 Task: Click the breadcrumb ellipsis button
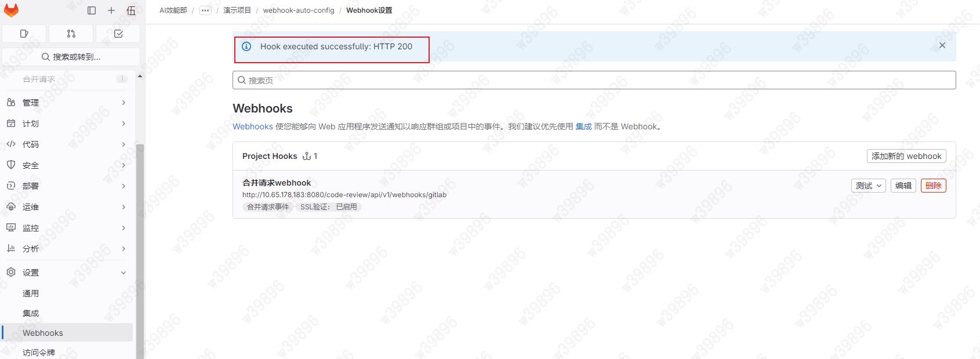[x=205, y=10]
